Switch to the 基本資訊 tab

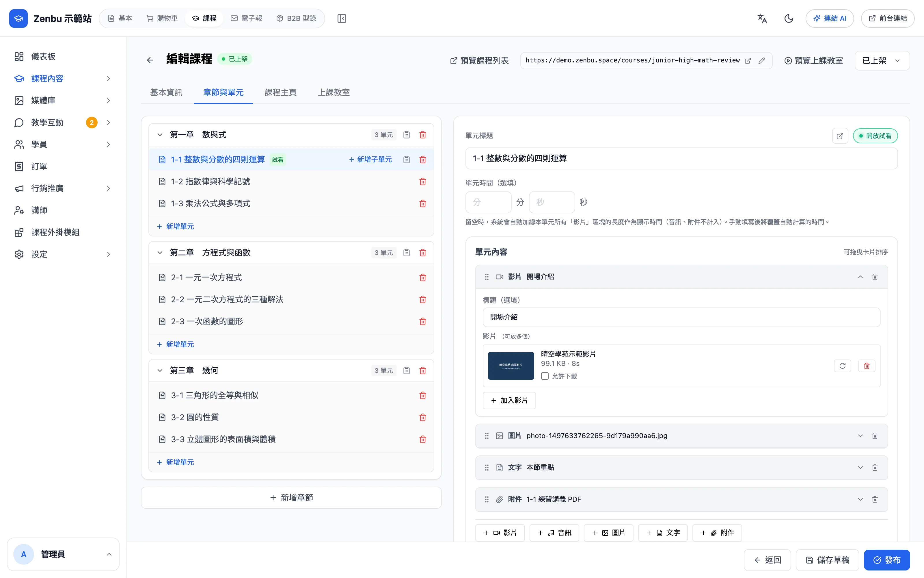click(x=166, y=92)
